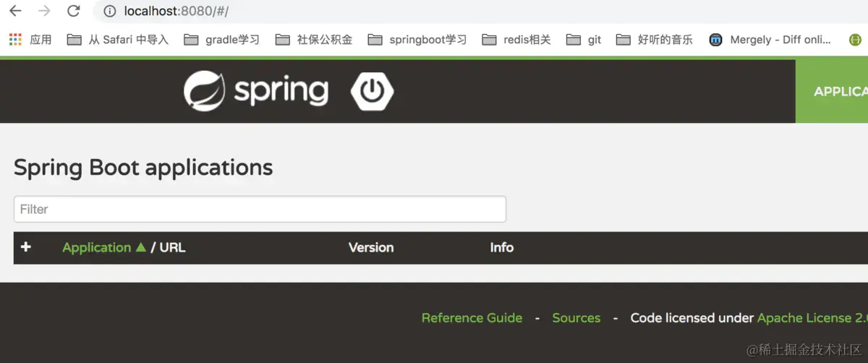Viewport: 868px width, 363px height.
Task: Open the gradle学习 bookmark folder
Action: (x=221, y=40)
